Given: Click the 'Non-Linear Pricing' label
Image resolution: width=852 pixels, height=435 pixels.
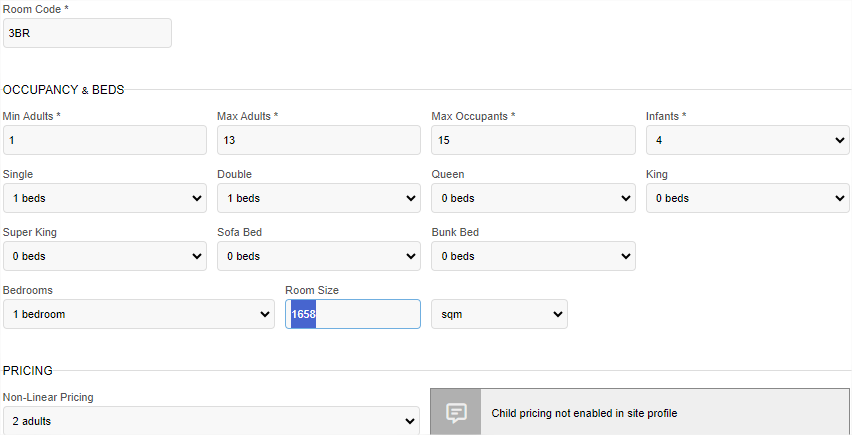Looking at the screenshot, I should [x=48, y=398].
